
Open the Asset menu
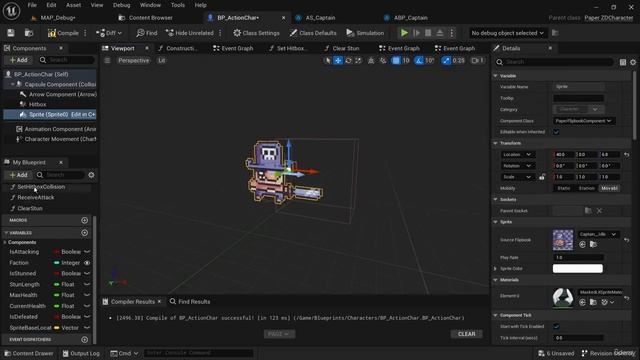[x=73, y=5]
